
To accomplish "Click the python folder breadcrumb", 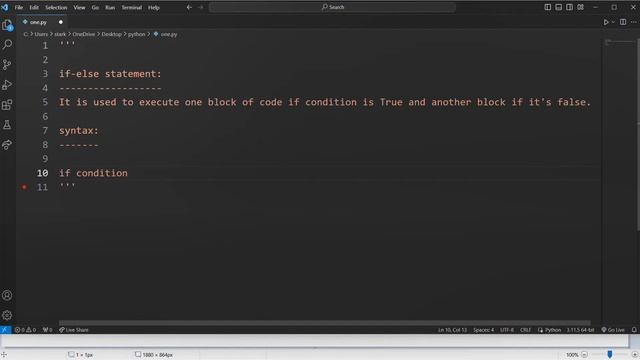I will (x=137, y=34).
